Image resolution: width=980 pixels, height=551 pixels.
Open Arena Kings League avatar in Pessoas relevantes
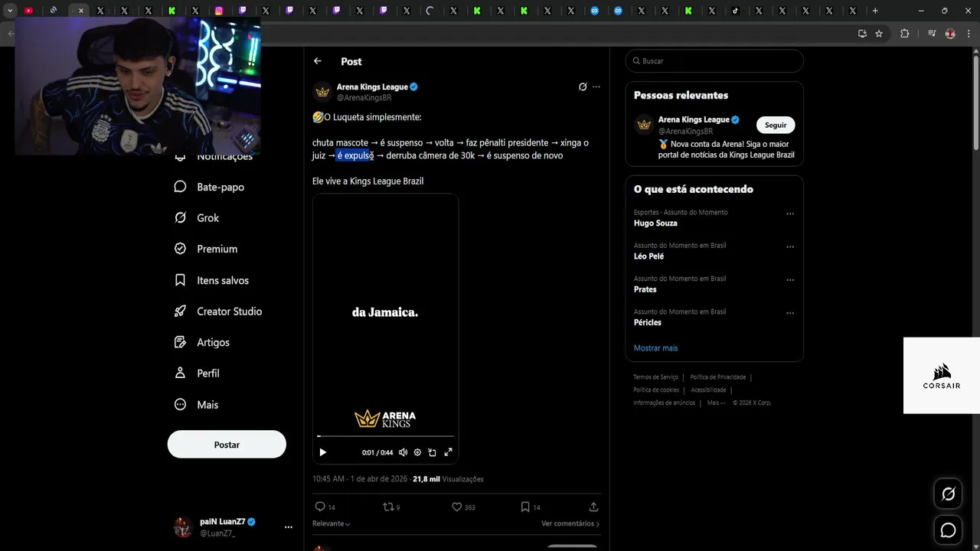[645, 125]
